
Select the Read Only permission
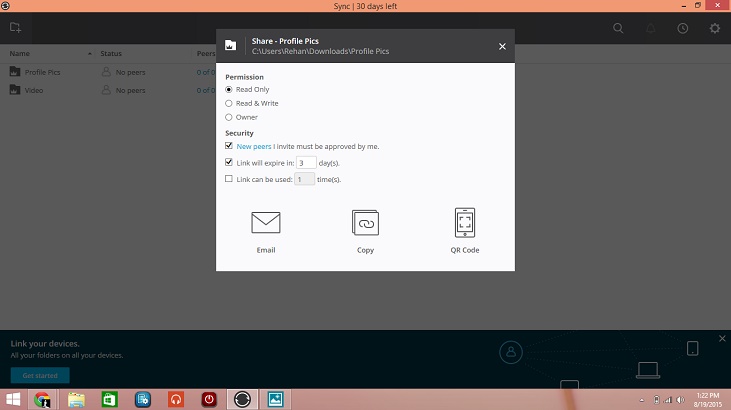click(x=229, y=89)
